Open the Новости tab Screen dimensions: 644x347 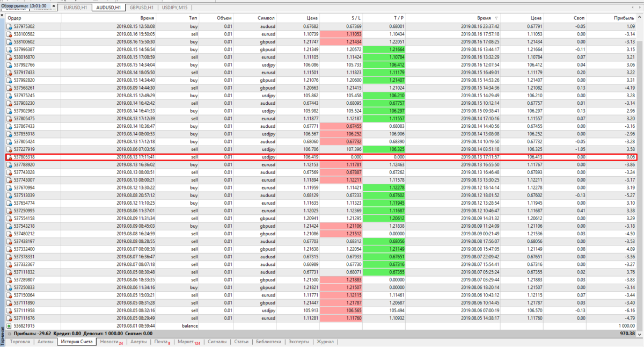point(111,342)
